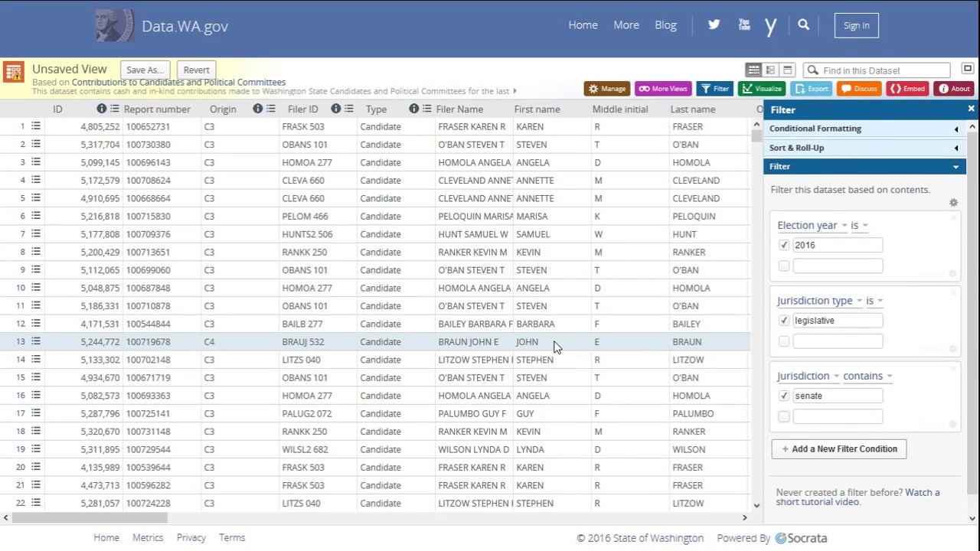Uncheck the legislative filter checkbox
Viewport: 980px width, 551px height.
[783, 321]
